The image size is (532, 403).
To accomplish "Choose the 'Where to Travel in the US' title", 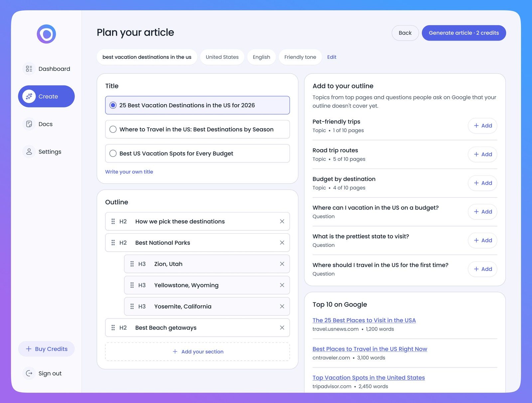I will tap(198, 129).
